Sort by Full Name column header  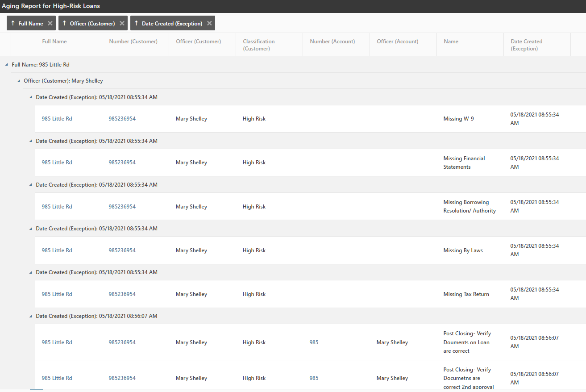pyautogui.click(x=54, y=42)
